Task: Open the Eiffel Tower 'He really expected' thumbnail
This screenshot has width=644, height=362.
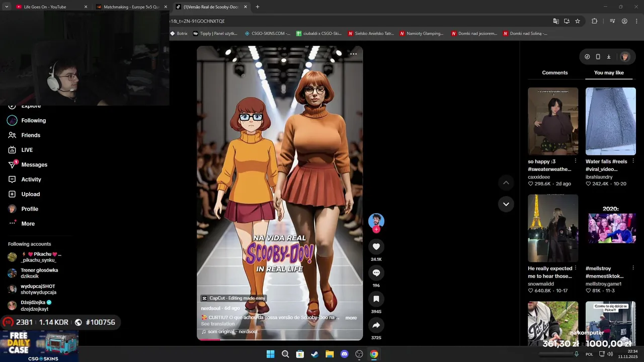Action: click(553, 228)
